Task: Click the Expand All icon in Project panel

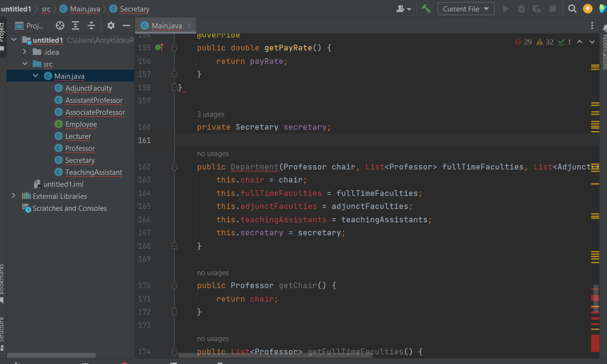Action: [75, 25]
